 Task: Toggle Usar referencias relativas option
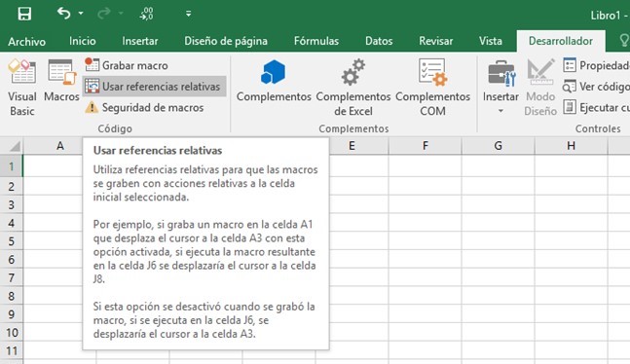[x=154, y=87]
